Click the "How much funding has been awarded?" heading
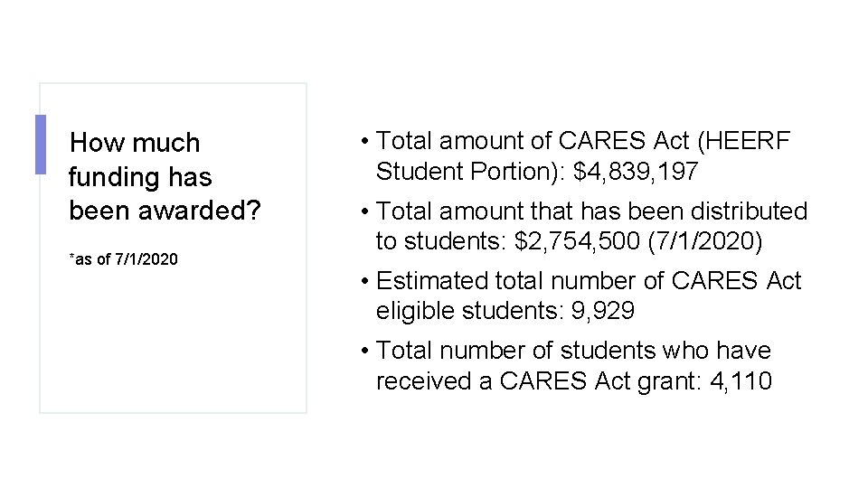868x488 pixels. point(163,176)
